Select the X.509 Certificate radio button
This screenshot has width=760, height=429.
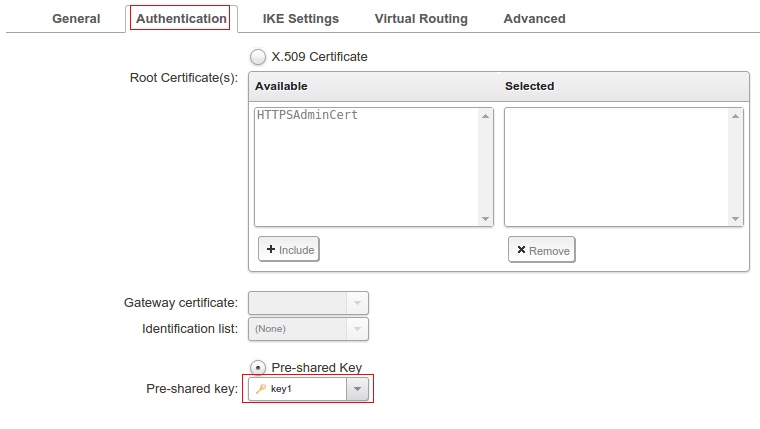(258, 57)
